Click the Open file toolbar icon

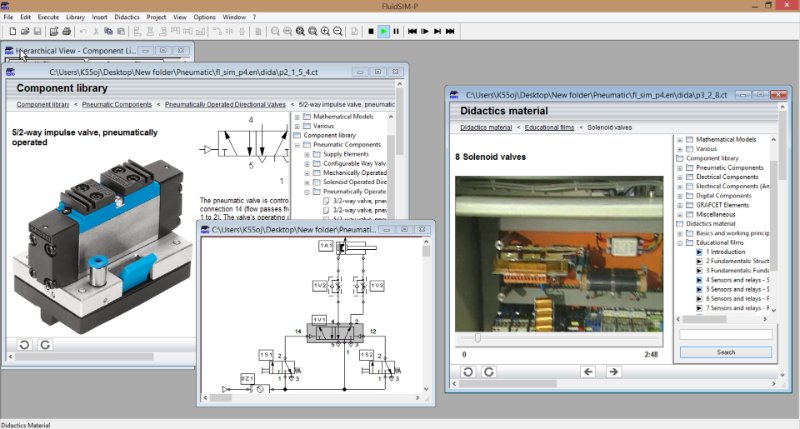(25, 32)
